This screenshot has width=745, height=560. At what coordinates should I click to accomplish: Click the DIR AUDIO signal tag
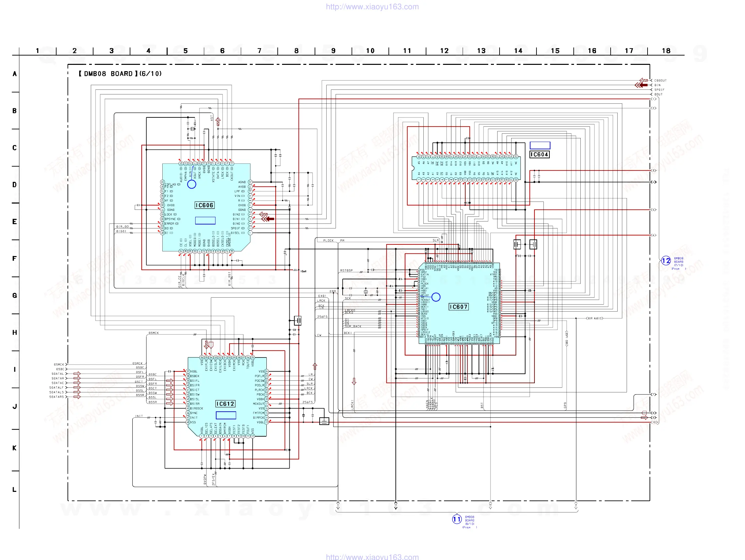594,318
